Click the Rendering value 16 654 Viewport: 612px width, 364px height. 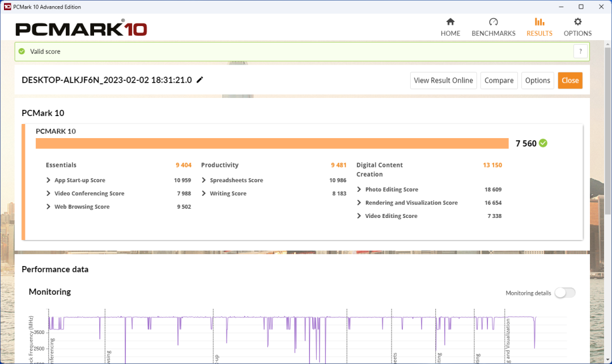(x=493, y=203)
